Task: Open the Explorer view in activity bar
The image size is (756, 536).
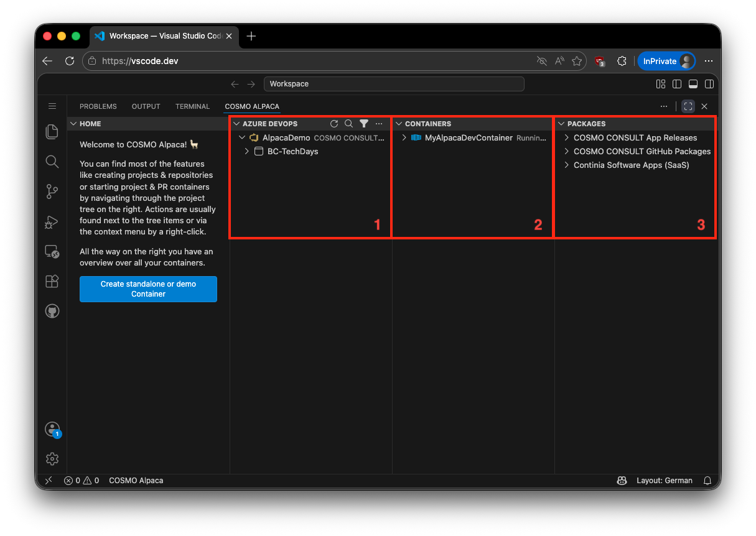Action: [x=52, y=132]
